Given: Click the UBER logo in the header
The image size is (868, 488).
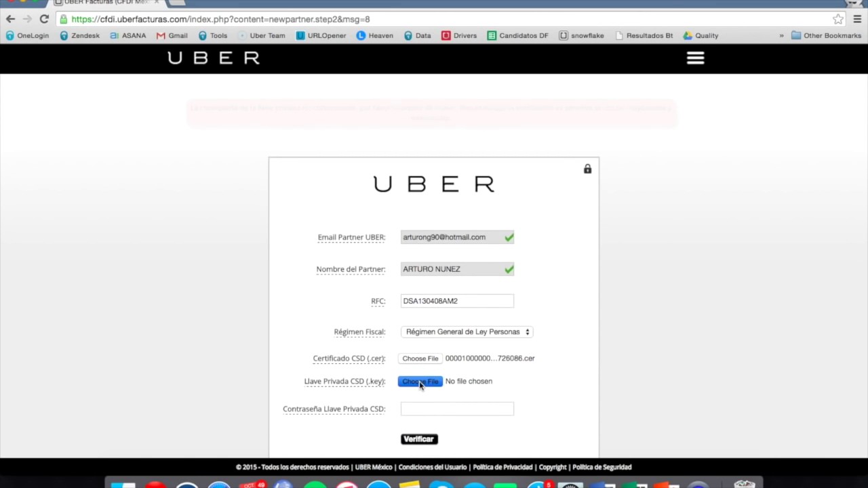Looking at the screenshot, I should [214, 58].
